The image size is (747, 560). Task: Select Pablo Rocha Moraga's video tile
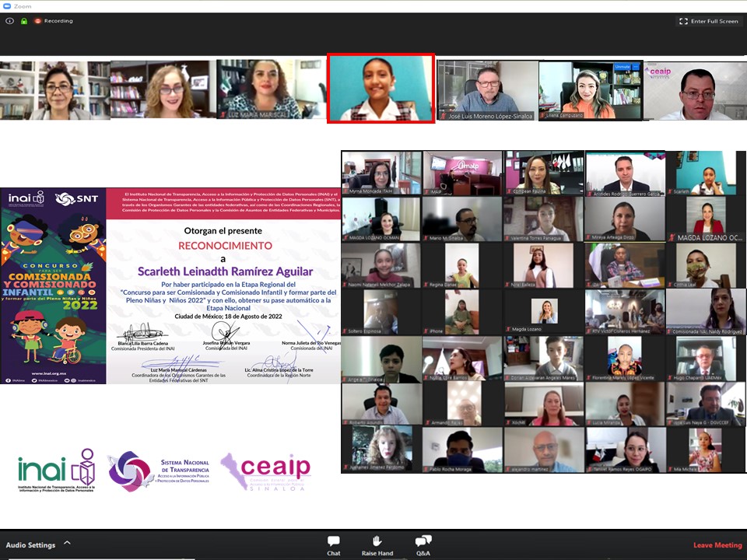pos(462,450)
